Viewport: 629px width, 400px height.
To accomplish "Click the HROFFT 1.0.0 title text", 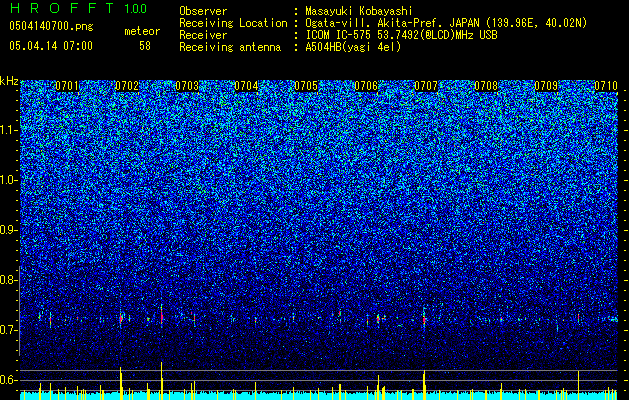I will (78, 8).
